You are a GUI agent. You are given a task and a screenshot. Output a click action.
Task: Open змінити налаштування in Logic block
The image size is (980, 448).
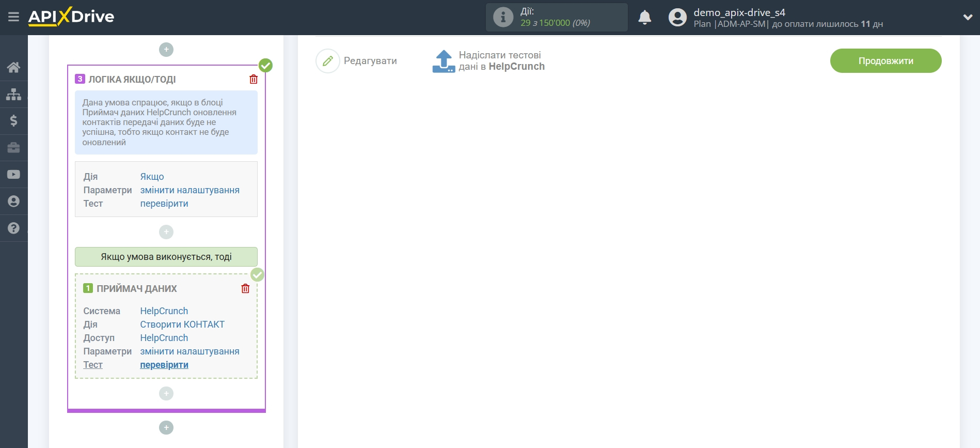coord(189,190)
